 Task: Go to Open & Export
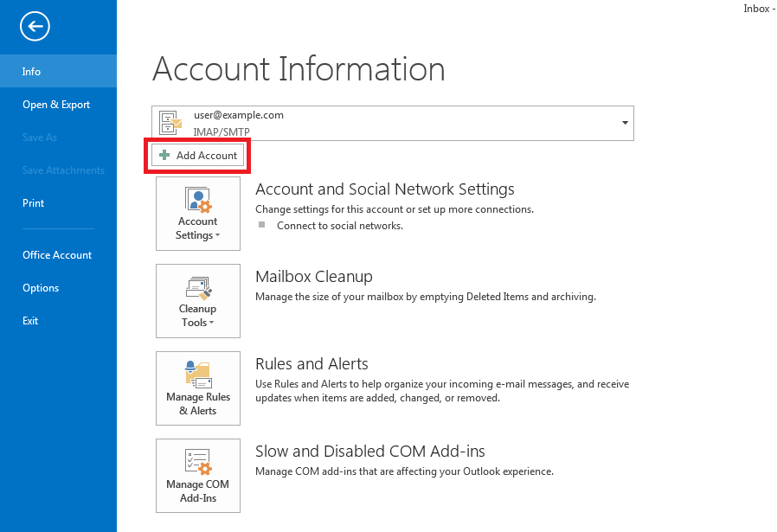[56, 105]
